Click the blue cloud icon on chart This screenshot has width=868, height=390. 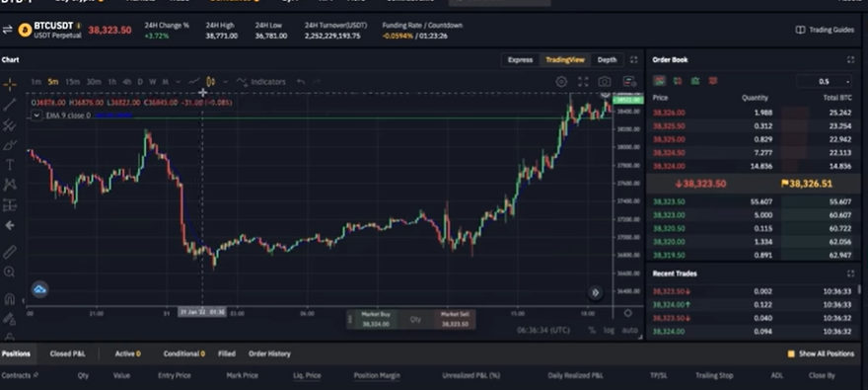[x=39, y=289]
